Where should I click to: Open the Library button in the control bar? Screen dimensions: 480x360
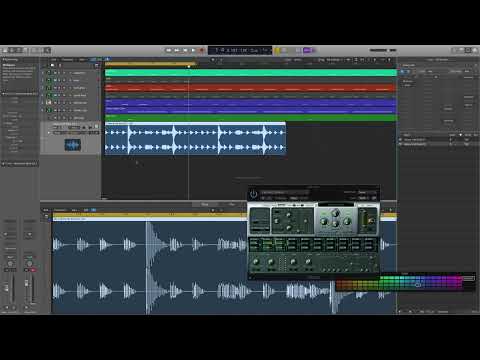[x=5, y=50]
